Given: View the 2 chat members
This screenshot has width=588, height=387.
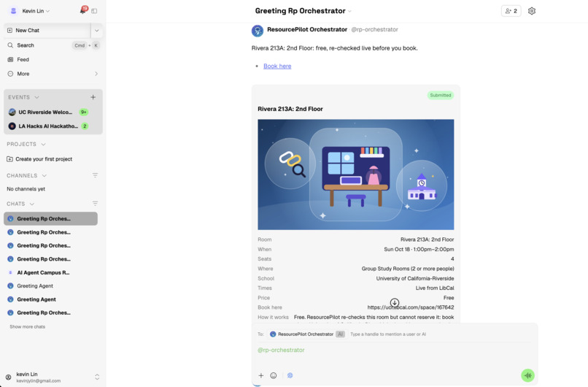Looking at the screenshot, I should [511, 11].
